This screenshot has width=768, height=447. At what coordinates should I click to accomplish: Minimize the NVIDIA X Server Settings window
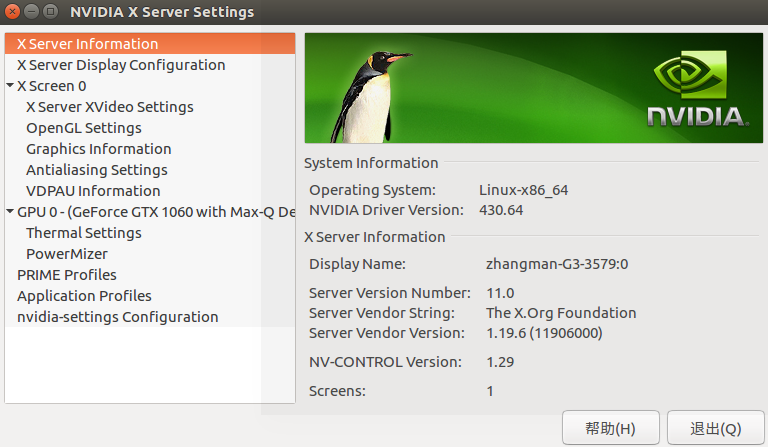click(x=31, y=11)
